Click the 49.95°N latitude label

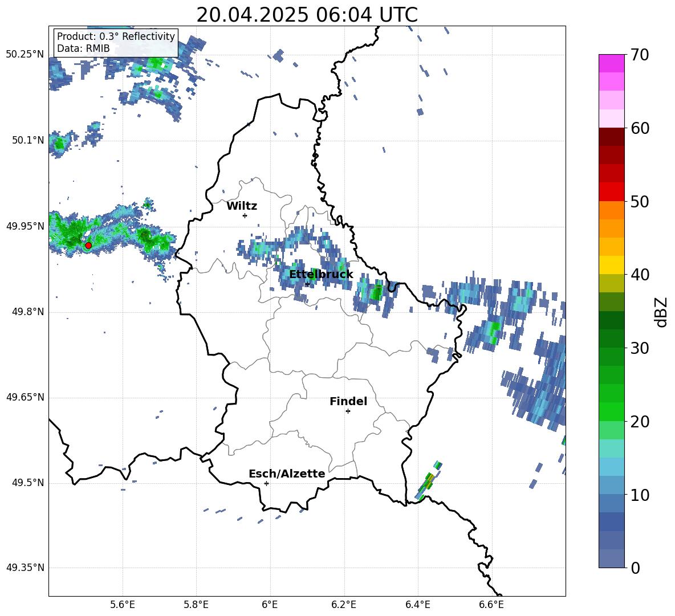coord(25,226)
